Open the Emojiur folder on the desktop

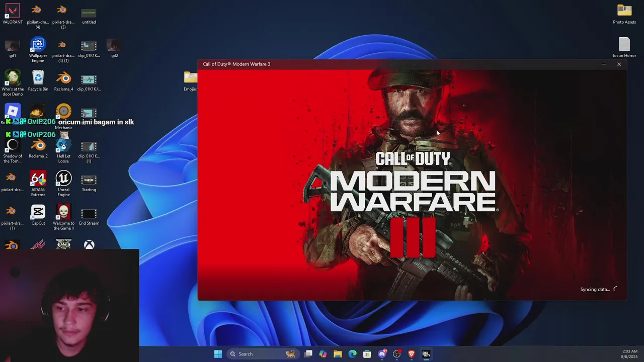[191, 81]
